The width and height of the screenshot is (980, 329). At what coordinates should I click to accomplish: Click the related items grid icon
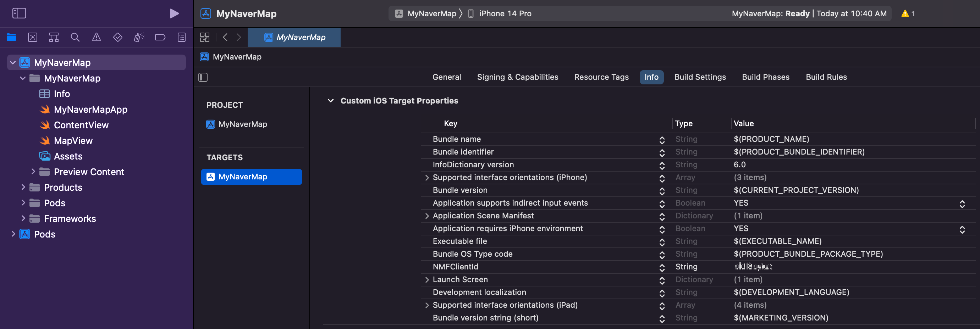pos(205,37)
